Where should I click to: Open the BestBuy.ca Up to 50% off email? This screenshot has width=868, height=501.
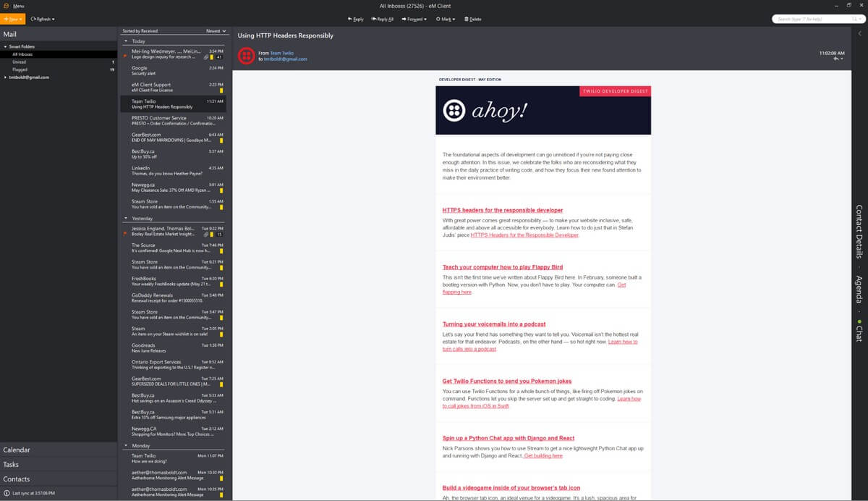[x=174, y=153]
